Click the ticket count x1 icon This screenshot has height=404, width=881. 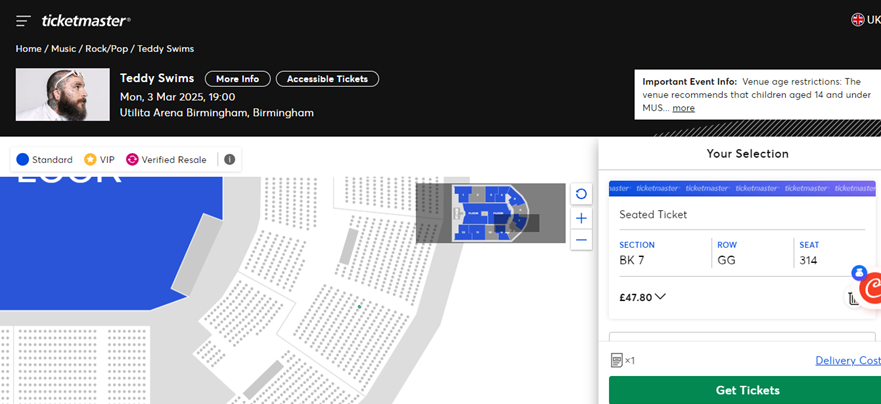623,360
